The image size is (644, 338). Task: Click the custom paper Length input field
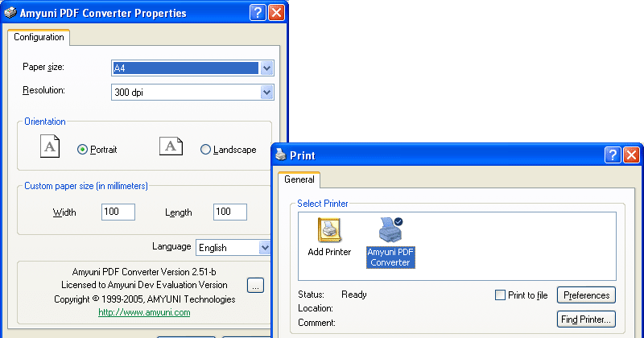(230, 212)
